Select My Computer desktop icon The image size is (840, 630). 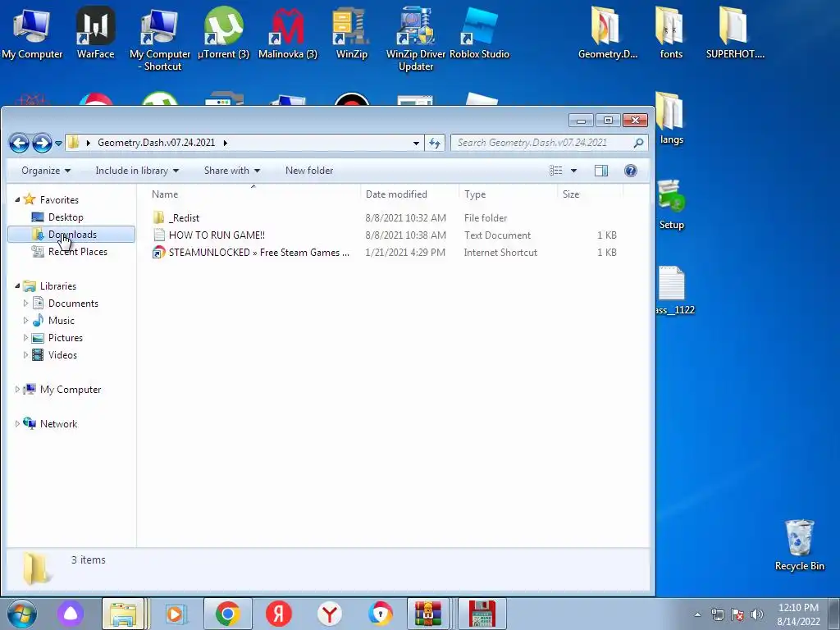click(32, 32)
